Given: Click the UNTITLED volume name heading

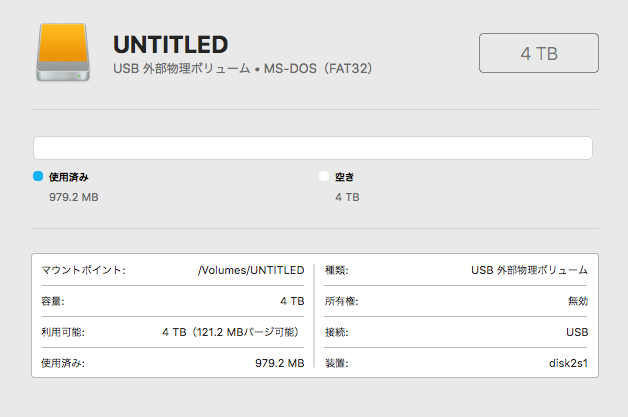Looking at the screenshot, I should pyautogui.click(x=171, y=44).
